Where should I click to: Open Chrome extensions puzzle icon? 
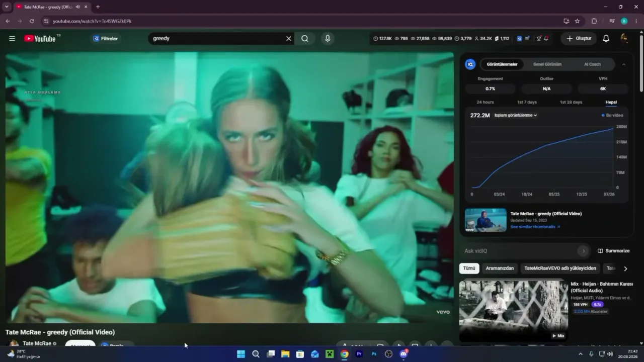(x=594, y=21)
